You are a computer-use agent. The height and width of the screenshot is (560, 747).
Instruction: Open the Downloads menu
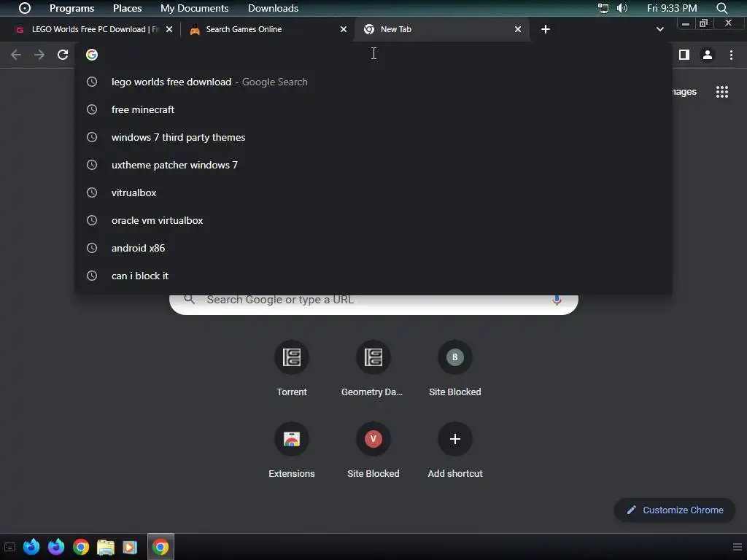coord(273,8)
